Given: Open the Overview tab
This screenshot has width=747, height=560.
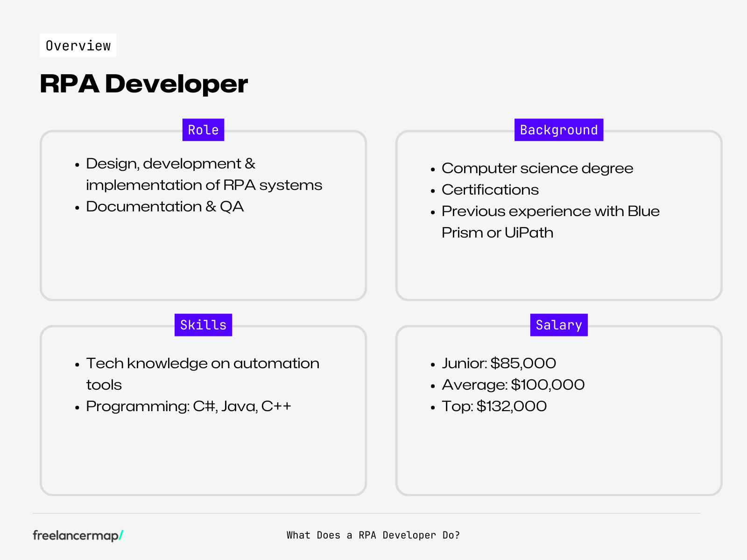Looking at the screenshot, I should pyautogui.click(x=78, y=45).
